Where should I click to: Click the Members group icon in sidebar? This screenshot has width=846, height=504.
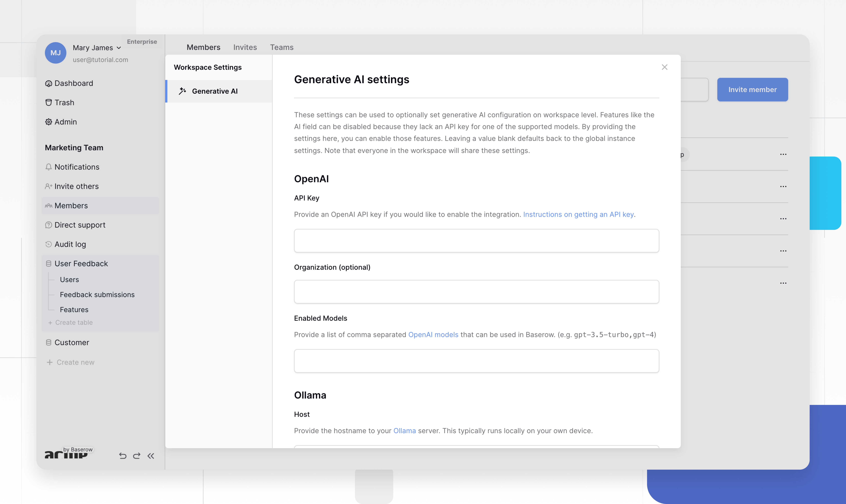49,206
